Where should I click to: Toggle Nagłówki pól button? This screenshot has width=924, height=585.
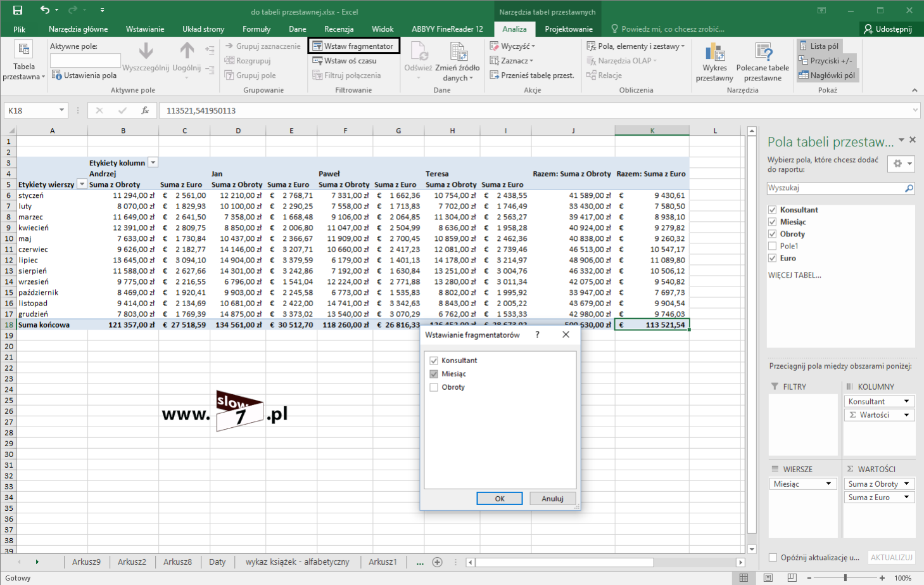tap(827, 75)
